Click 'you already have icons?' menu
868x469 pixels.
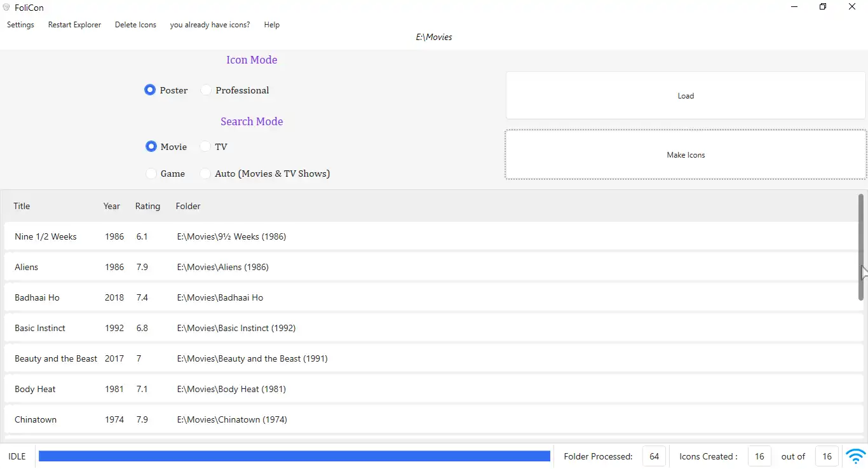[x=210, y=25]
